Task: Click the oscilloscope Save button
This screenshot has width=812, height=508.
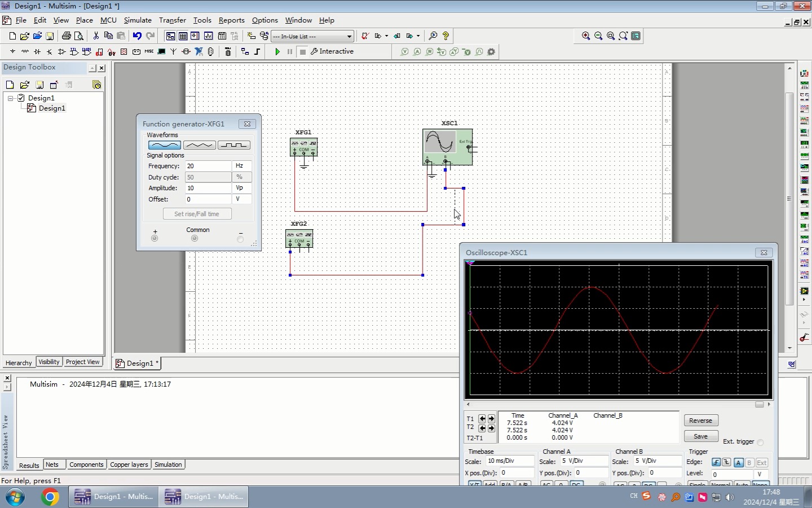Action: (x=700, y=436)
